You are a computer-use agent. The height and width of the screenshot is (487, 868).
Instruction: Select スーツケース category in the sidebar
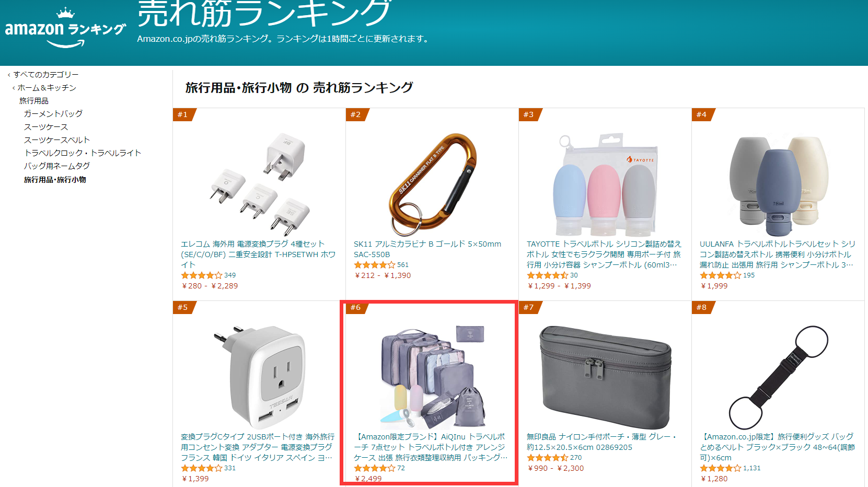point(46,127)
